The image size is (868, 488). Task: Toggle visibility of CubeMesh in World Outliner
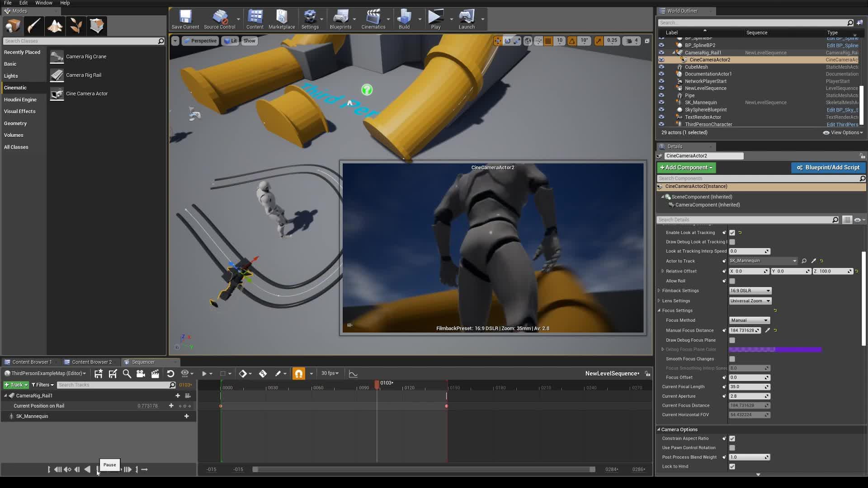point(662,67)
